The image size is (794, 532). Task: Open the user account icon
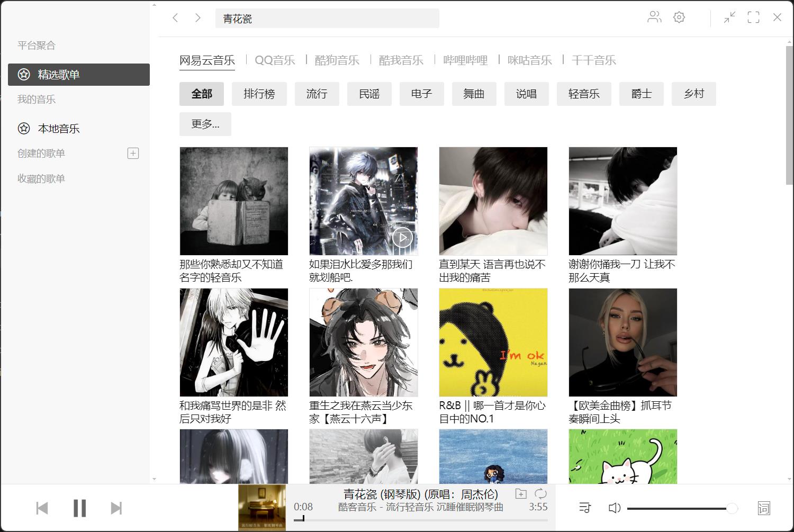(x=654, y=17)
